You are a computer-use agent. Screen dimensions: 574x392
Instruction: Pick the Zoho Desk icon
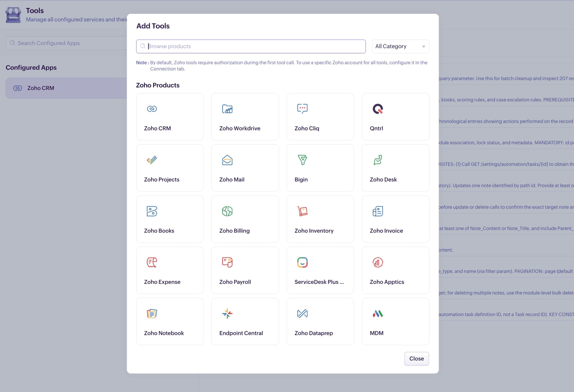(378, 160)
